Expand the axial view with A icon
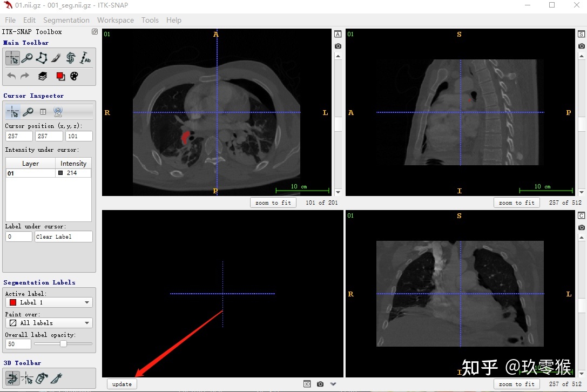The height and width of the screenshot is (392, 587). tap(338, 34)
